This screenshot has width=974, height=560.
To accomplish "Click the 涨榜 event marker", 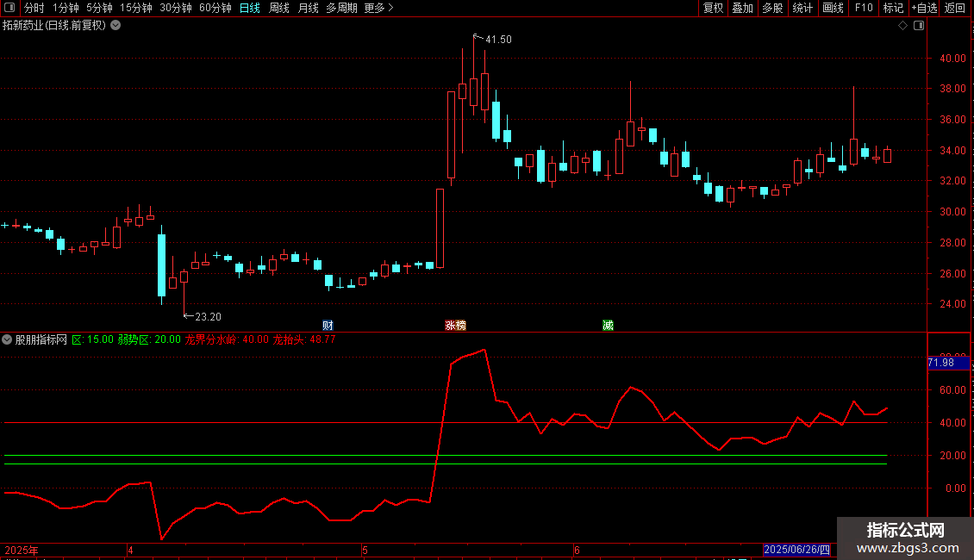I will (455, 326).
